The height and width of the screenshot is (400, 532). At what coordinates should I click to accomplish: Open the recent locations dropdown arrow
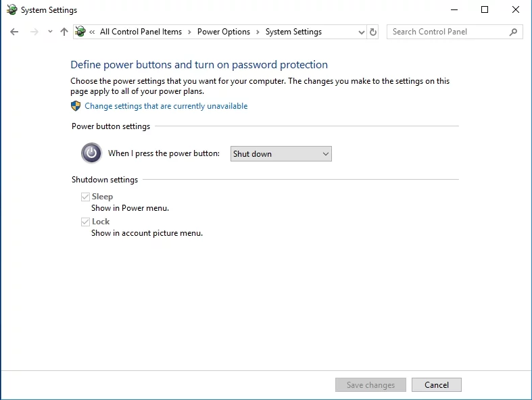click(50, 32)
